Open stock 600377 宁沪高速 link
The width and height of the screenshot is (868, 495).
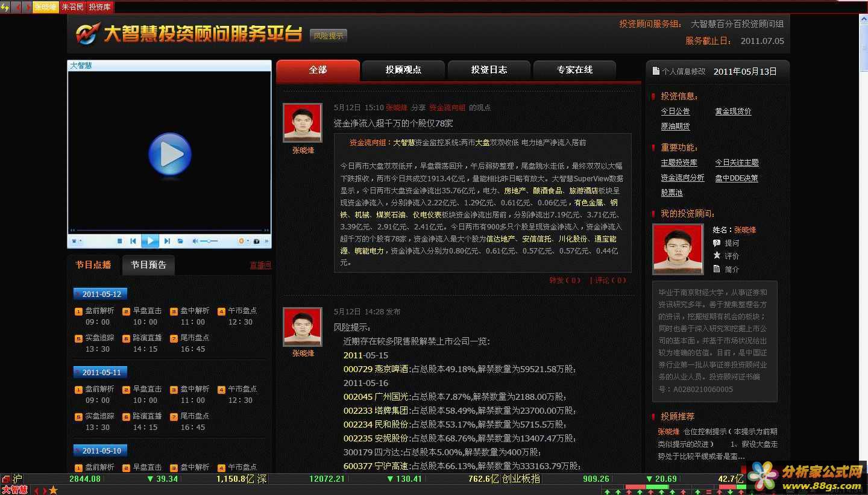click(x=376, y=466)
